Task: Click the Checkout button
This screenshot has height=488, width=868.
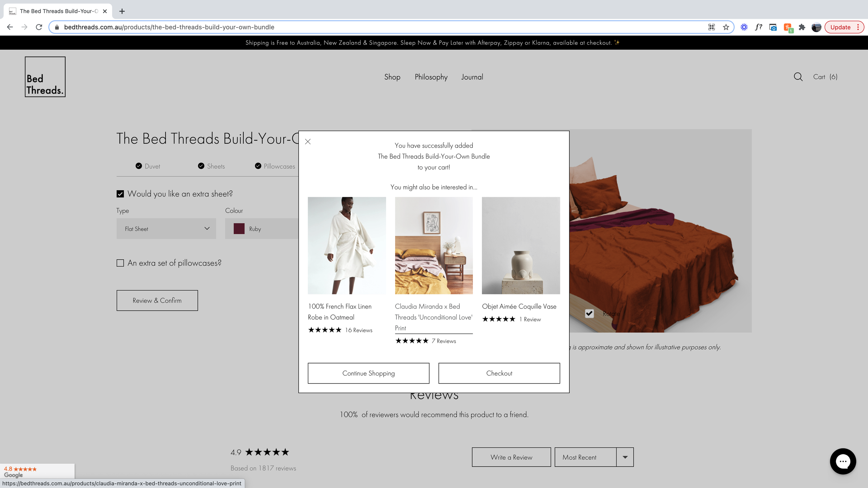Action: pyautogui.click(x=499, y=373)
